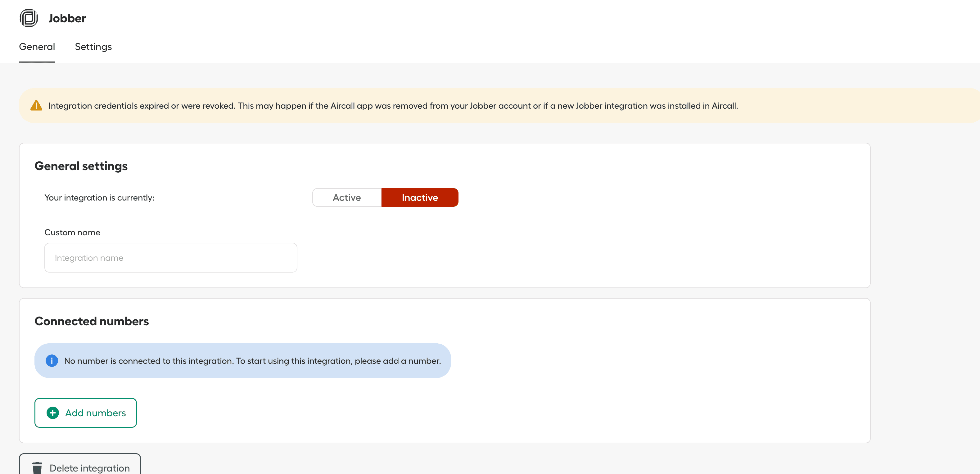Focus the Integration name input field
The image size is (980, 474).
pos(170,258)
